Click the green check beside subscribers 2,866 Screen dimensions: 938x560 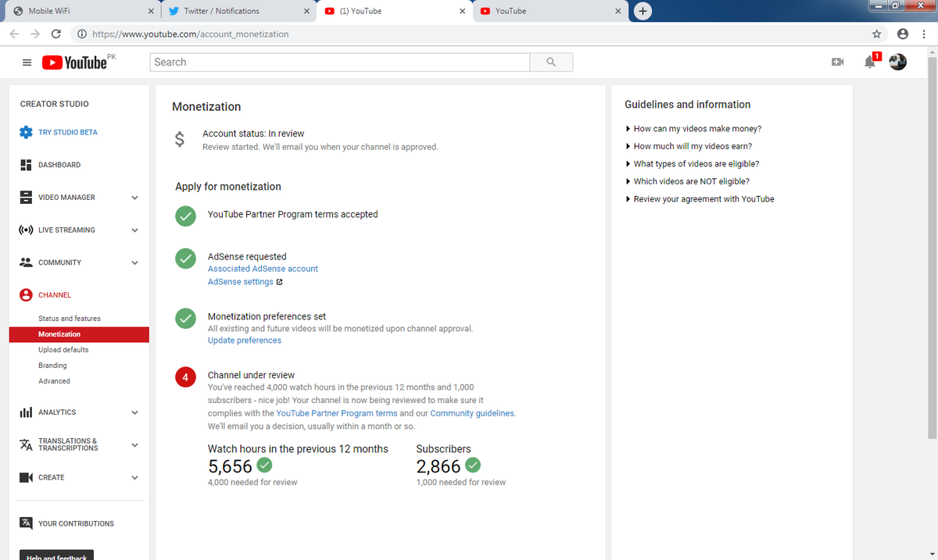(473, 465)
